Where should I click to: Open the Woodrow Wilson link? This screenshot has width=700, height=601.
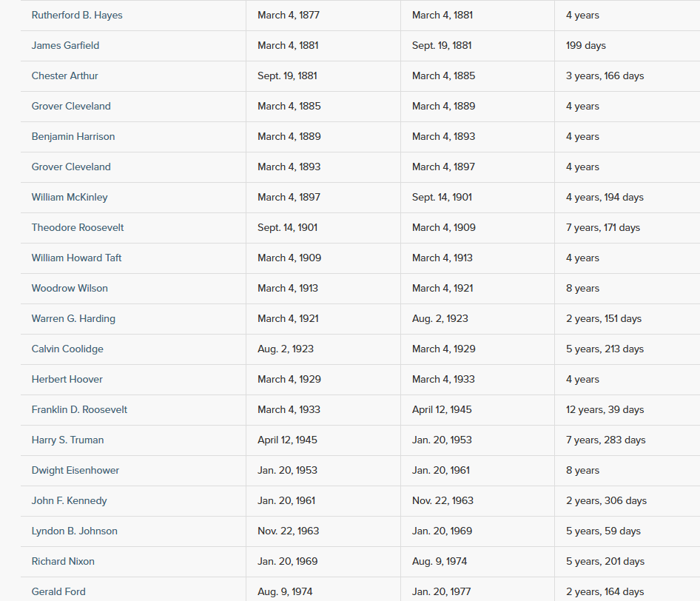70,288
